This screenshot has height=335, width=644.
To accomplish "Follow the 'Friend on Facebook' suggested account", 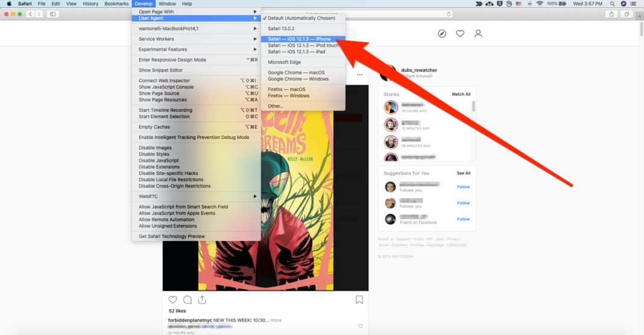I will pyautogui.click(x=463, y=219).
